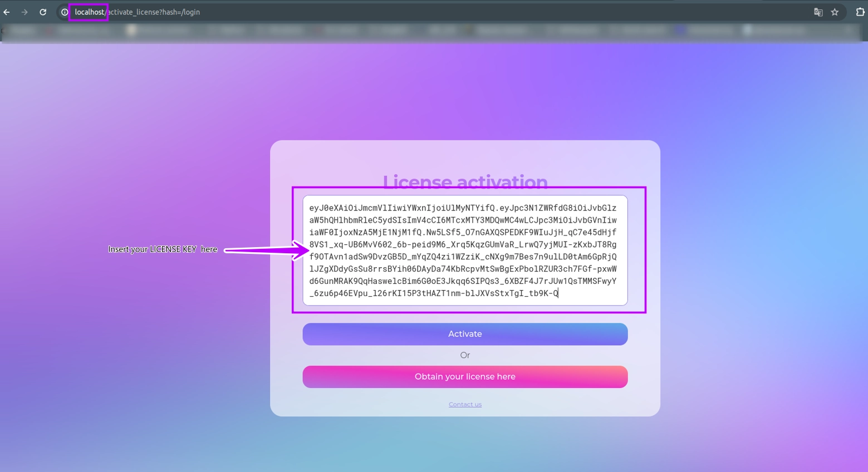The height and width of the screenshot is (472, 868).
Task: Open site information icon beside localhost
Action: point(65,12)
